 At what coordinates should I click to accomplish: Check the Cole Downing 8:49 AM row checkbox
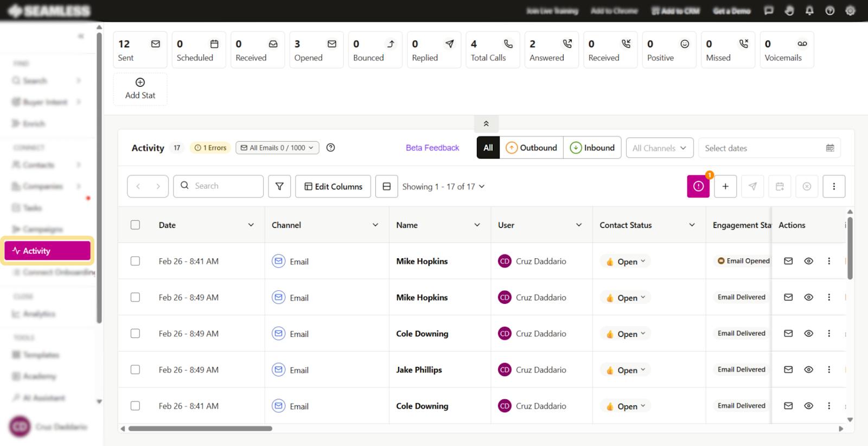(135, 333)
